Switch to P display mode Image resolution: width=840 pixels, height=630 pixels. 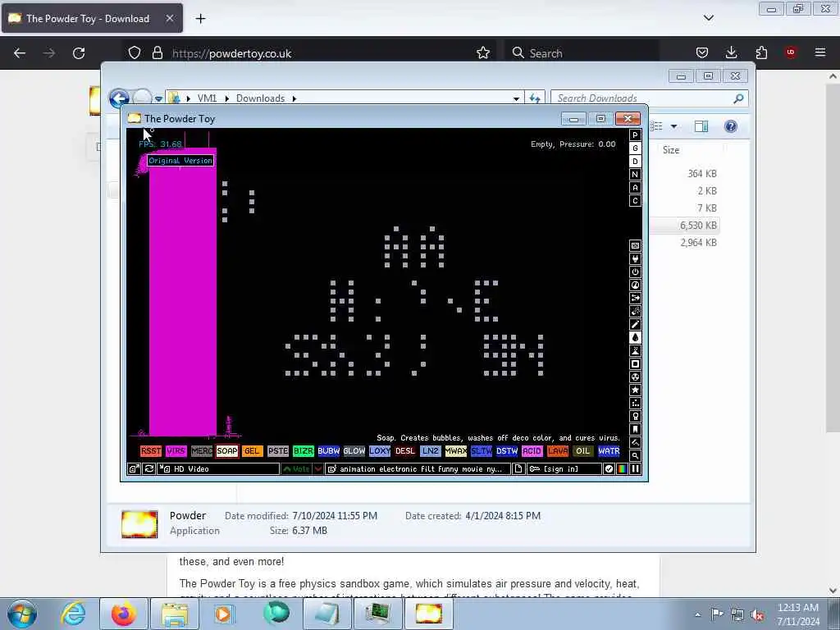click(x=636, y=135)
